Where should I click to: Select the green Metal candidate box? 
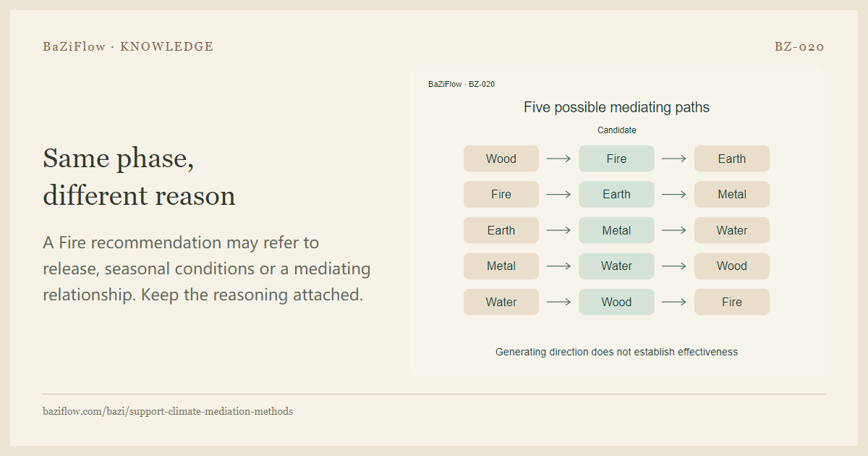tap(616, 230)
